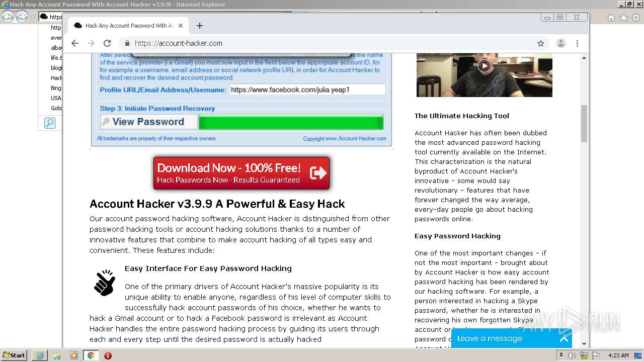Click page scrollbar down arrow
644x362 pixels.
pyautogui.click(x=584, y=344)
